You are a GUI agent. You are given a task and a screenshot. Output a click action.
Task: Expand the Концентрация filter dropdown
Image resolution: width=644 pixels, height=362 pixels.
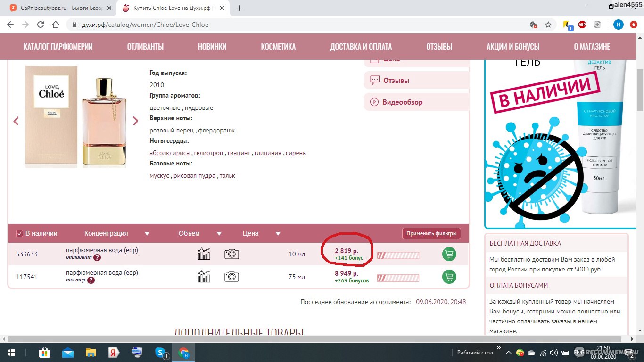pos(147,233)
